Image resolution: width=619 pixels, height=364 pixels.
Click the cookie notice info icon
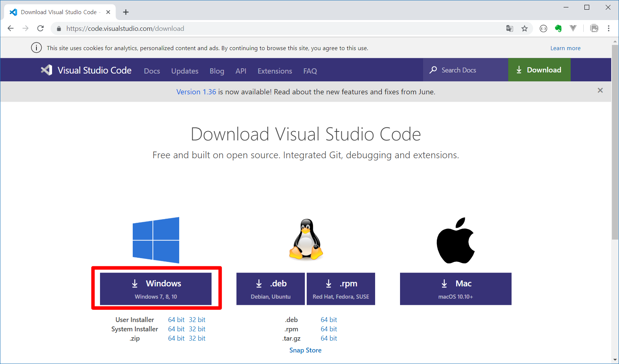click(x=36, y=48)
